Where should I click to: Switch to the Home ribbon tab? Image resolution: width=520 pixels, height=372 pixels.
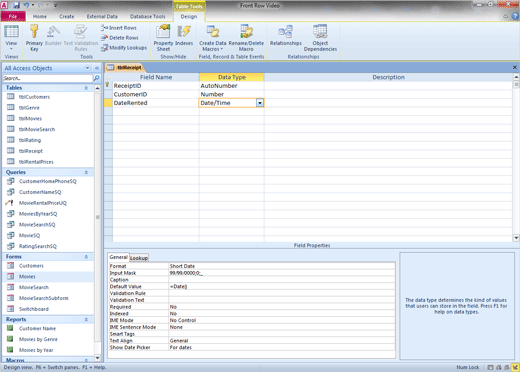tap(40, 16)
